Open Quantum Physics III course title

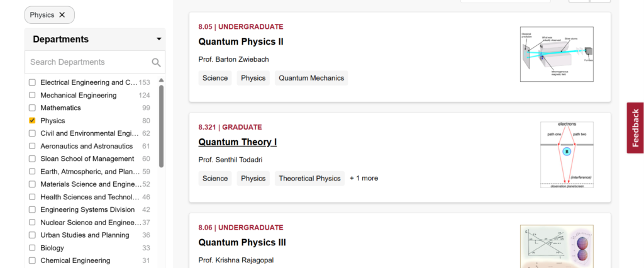[242, 242]
